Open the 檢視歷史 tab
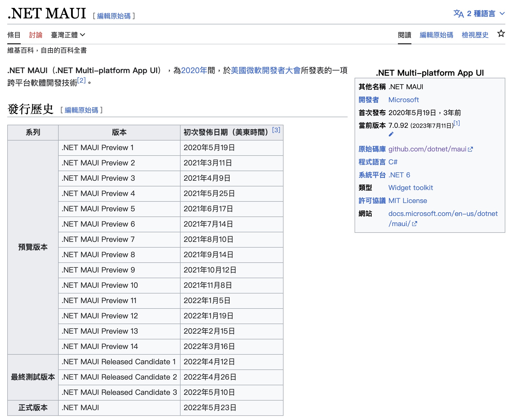The height and width of the screenshot is (420, 511). [x=475, y=35]
